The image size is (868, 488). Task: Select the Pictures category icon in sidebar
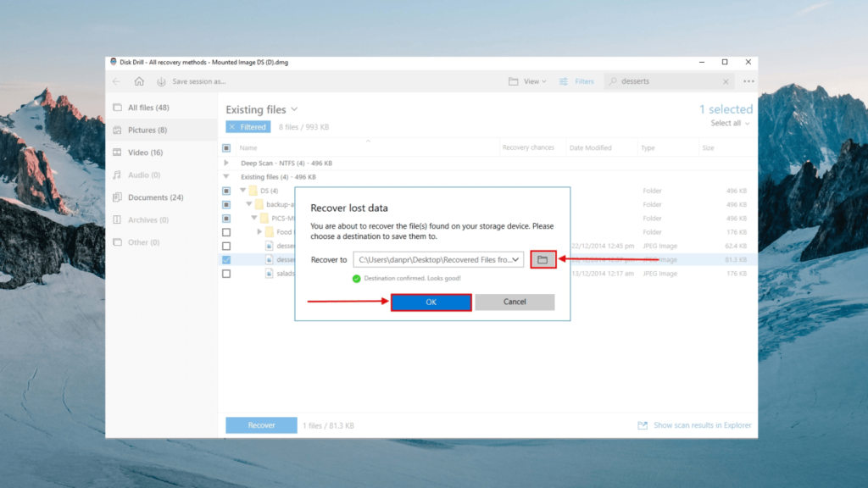116,130
